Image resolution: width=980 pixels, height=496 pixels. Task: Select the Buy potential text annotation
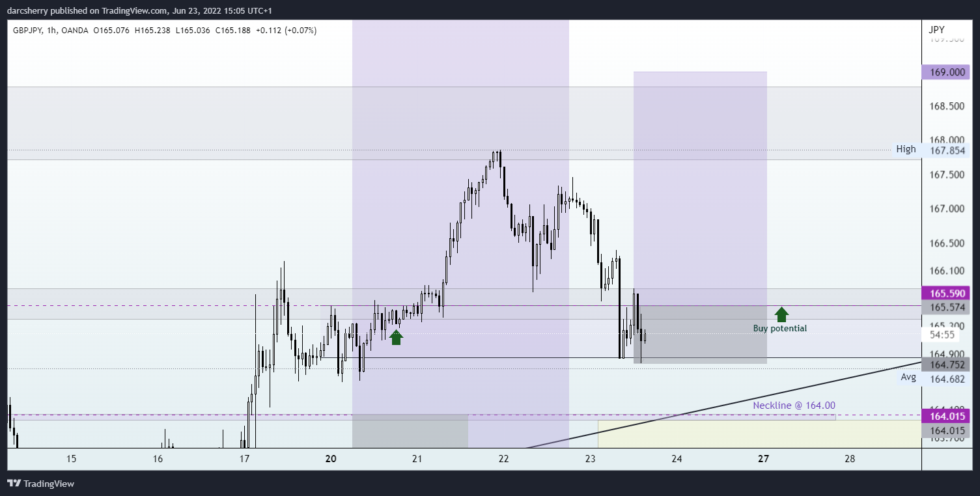point(779,328)
